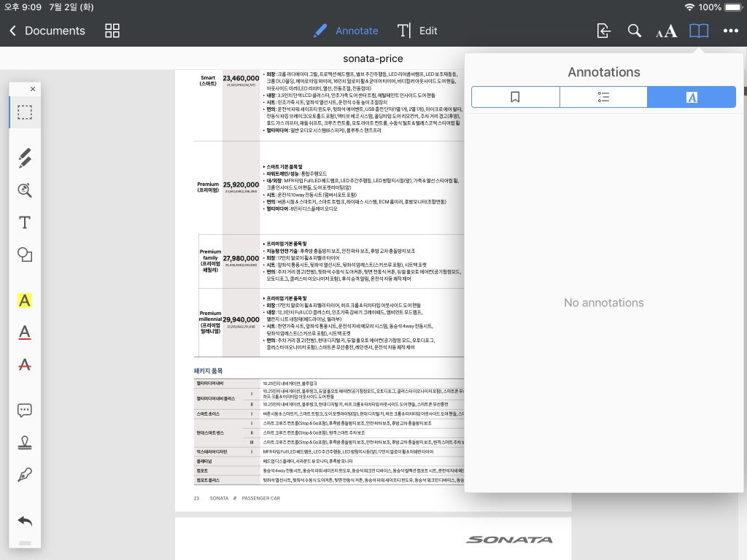Screen dimensions: 747x560
Task: Tap the clock time in status bar
Action: (23, 7)
